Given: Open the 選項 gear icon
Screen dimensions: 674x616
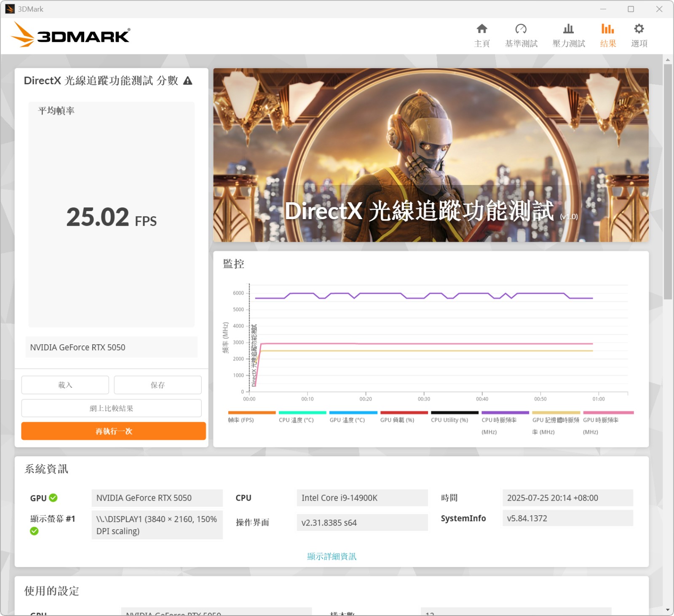Looking at the screenshot, I should coord(639,29).
